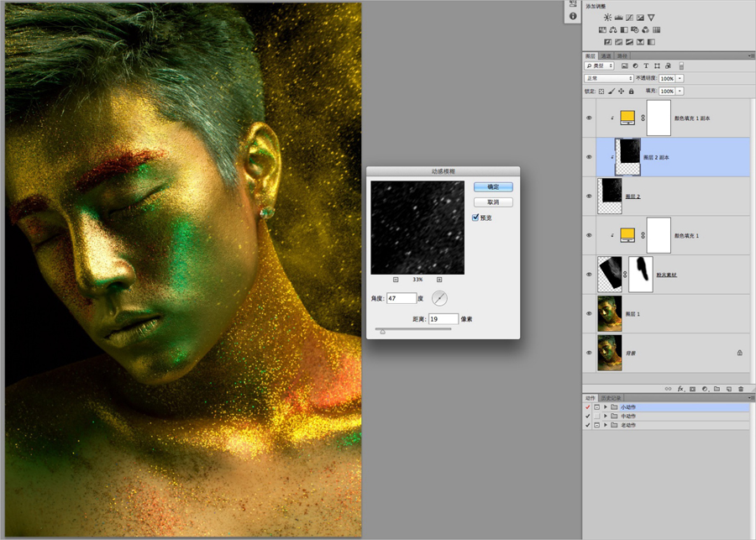
Task: Hide layer 1 with portrait thumbnail
Action: [589, 313]
